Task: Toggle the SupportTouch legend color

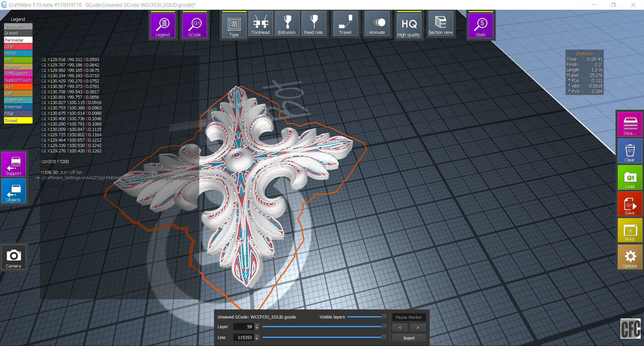Action: pos(18,80)
